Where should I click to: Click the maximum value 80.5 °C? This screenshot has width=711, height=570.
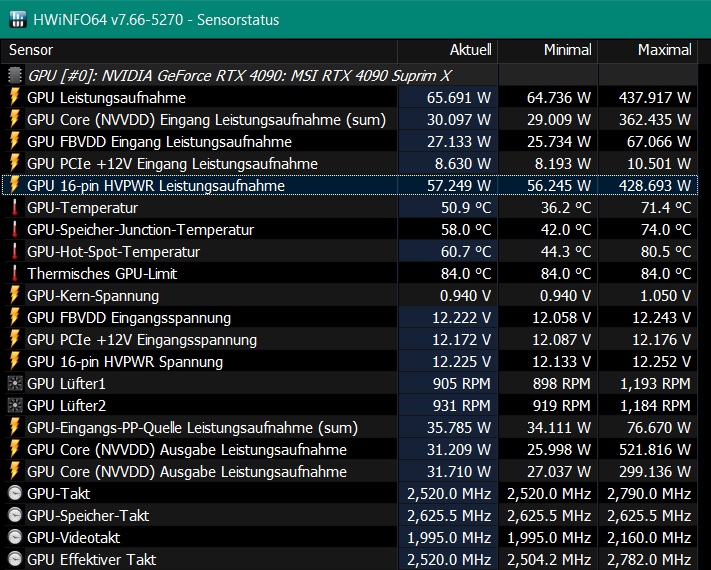click(x=666, y=252)
